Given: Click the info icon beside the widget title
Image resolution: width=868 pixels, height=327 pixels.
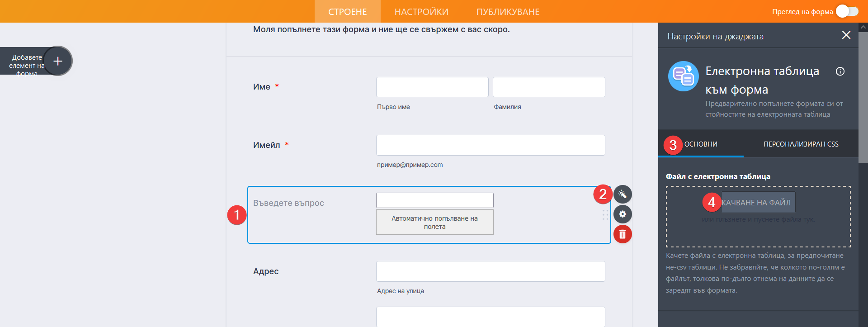Looking at the screenshot, I should pyautogui.click(x=840, y=71).
